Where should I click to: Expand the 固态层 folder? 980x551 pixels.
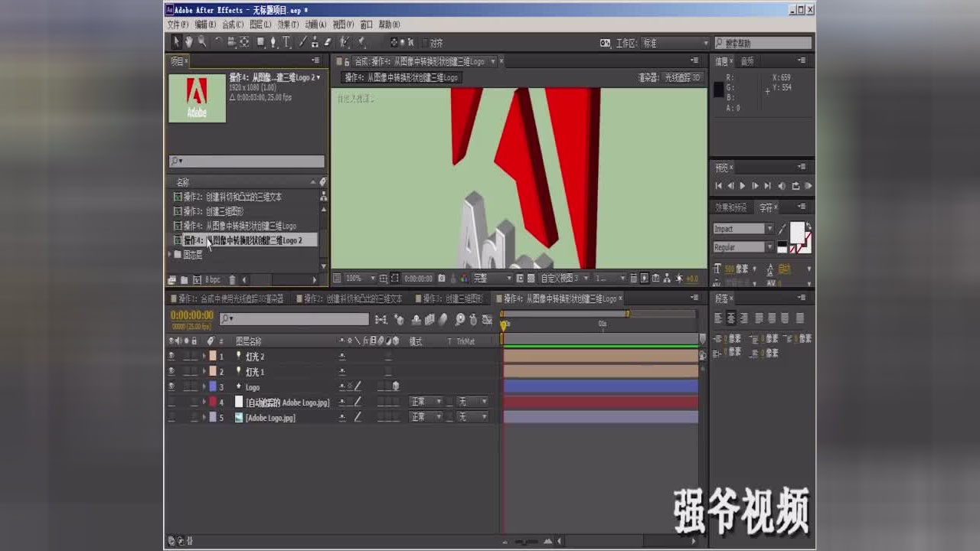click(x=171, y=254)
